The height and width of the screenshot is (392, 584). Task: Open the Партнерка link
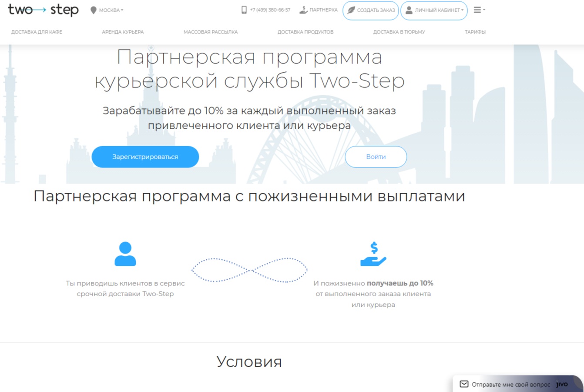point(323,10)
